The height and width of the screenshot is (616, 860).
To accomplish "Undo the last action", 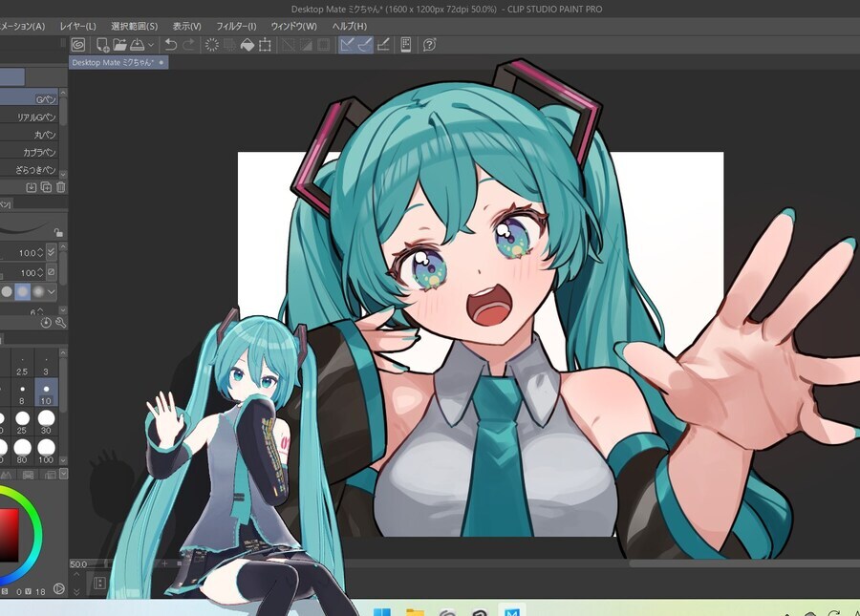I will tap(171, 45).
